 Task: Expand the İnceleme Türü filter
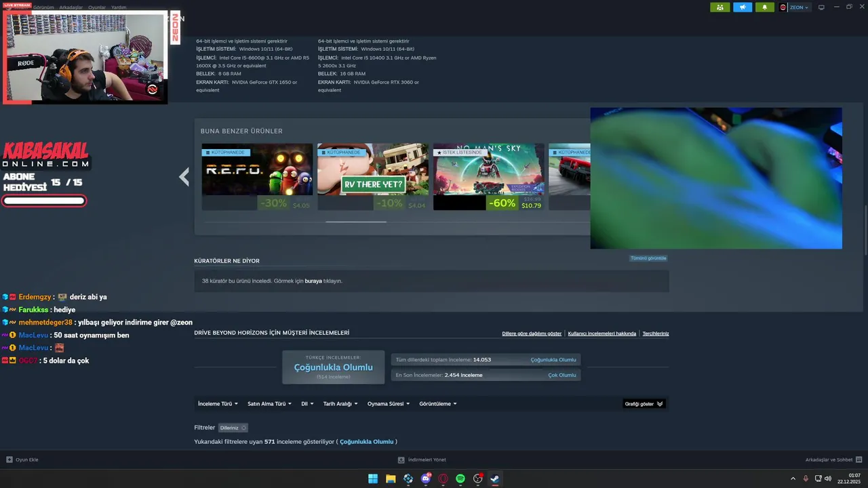pyautogui.click(x=218, y=404)
